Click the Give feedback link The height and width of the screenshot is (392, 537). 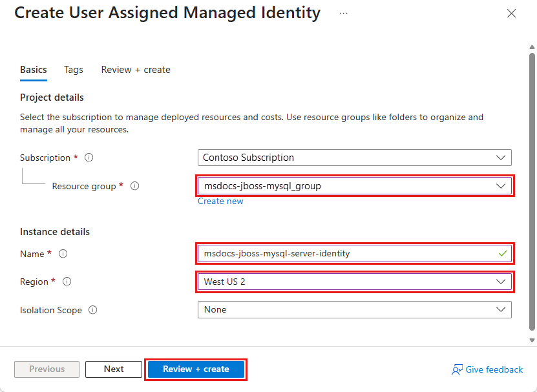click(x=494, y=370)
